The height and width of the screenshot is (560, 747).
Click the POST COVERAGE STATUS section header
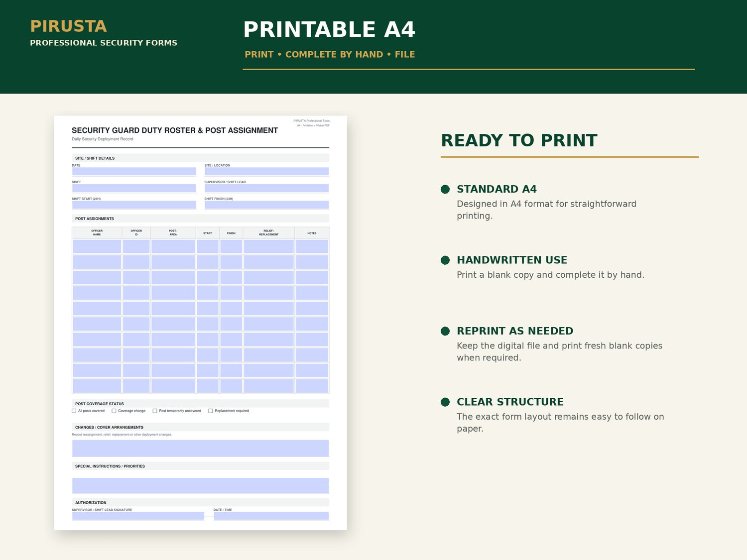point(200,404)
